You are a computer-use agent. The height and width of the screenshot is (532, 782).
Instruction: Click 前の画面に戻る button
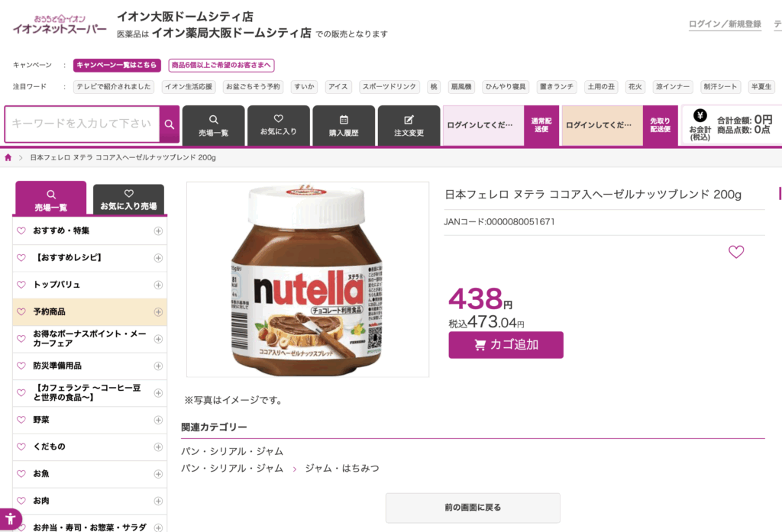click(472, 508)
